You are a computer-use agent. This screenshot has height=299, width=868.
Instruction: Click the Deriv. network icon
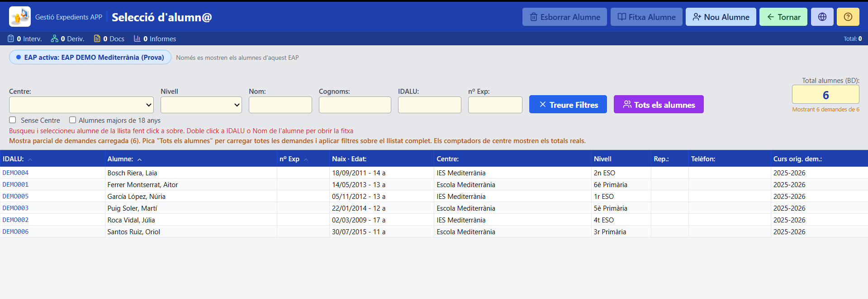[x=55, y=39]
